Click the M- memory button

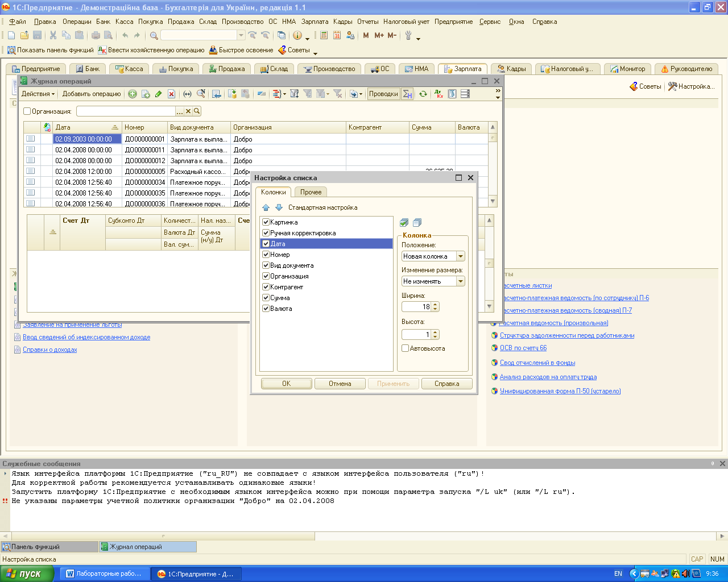coord(392,35)
